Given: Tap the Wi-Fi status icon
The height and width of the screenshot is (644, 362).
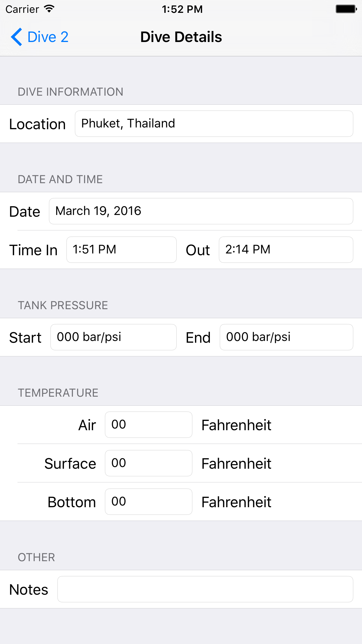Looking at the screenshot, I should click(50, 9).
